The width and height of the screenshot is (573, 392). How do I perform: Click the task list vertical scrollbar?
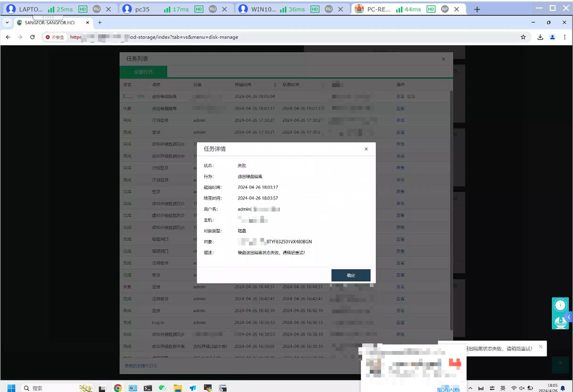click(451, 210)
